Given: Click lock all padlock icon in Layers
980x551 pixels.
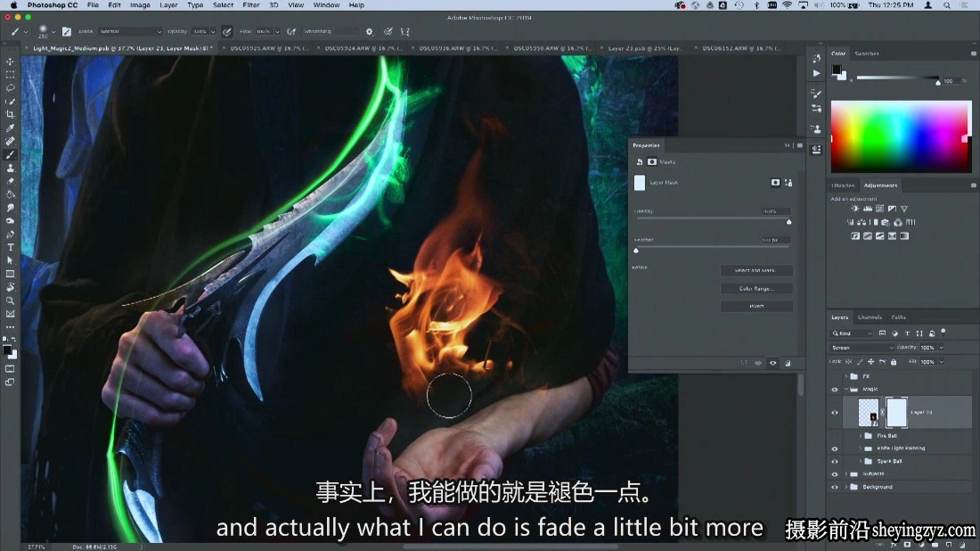Looking at the screenshot, I should pos(894,361).
